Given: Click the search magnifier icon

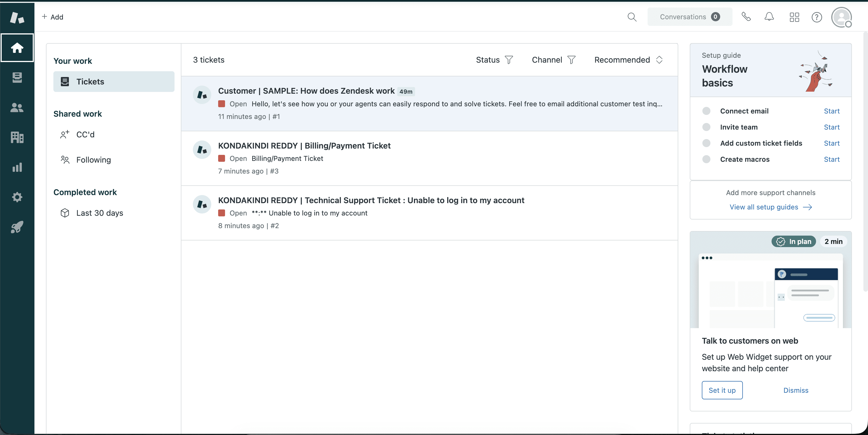Looking at the screenshot, I should [x=632, y=17].
